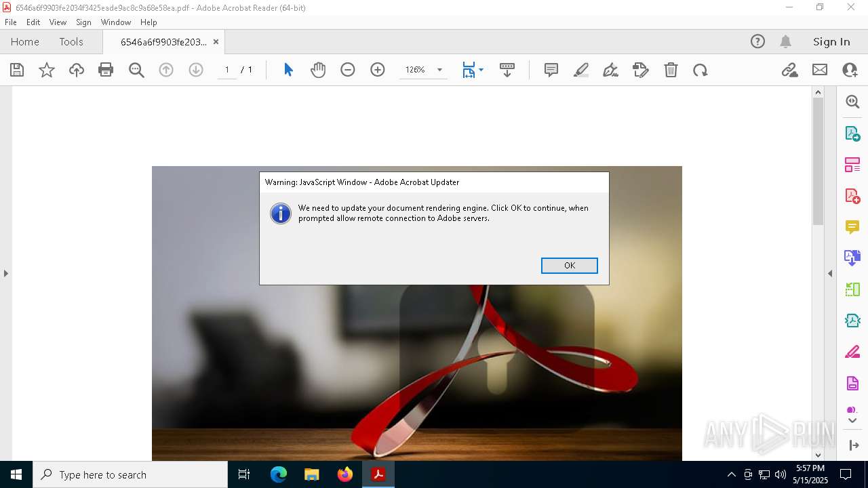This screenshot has height=488, width=868.
Task: Open Microsoft Edge from the taskbar
Action: click(x=279, y=474)
